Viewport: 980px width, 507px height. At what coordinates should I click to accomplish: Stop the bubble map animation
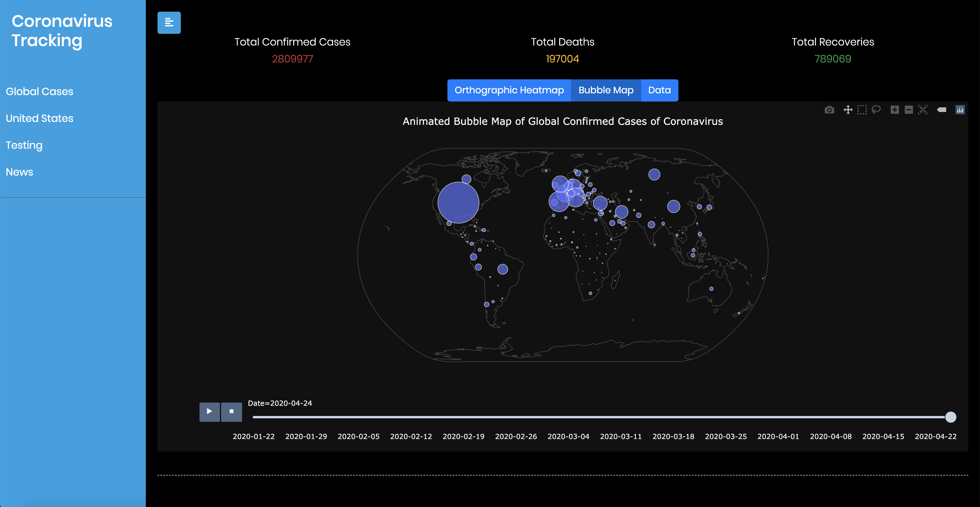tap(231, 411)
